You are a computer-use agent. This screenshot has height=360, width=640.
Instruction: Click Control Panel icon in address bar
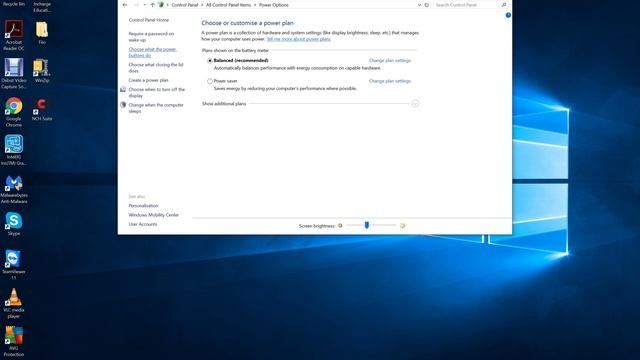pos(161,5)
